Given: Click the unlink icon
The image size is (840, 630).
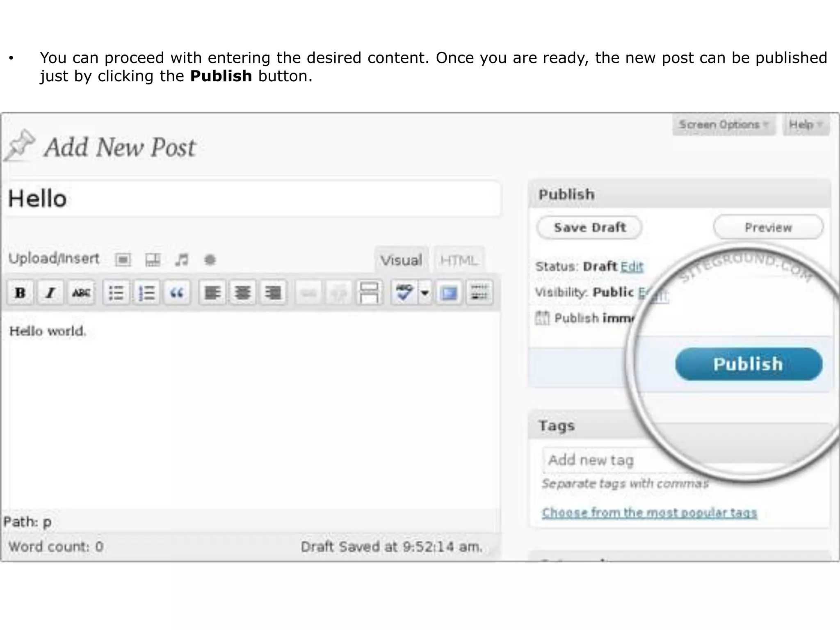Looking at the screenshot, I should [x=339, y=292].
